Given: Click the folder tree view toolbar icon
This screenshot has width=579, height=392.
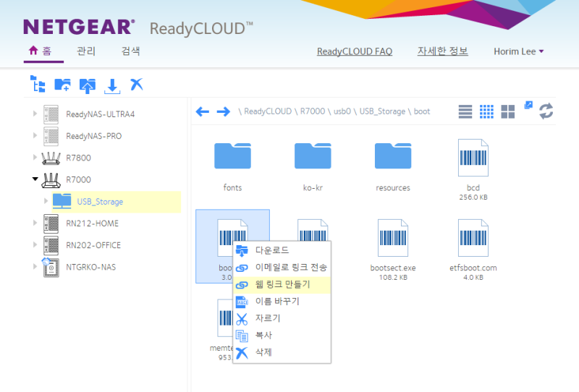Looking at the screenshot, I should point(38,84).
